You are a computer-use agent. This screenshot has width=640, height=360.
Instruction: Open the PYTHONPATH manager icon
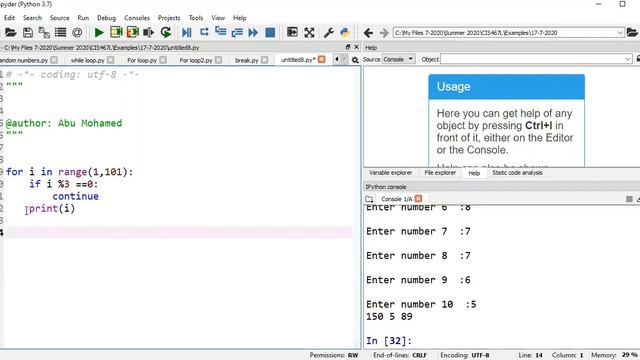pyautogui.click(x=345, y=32)
